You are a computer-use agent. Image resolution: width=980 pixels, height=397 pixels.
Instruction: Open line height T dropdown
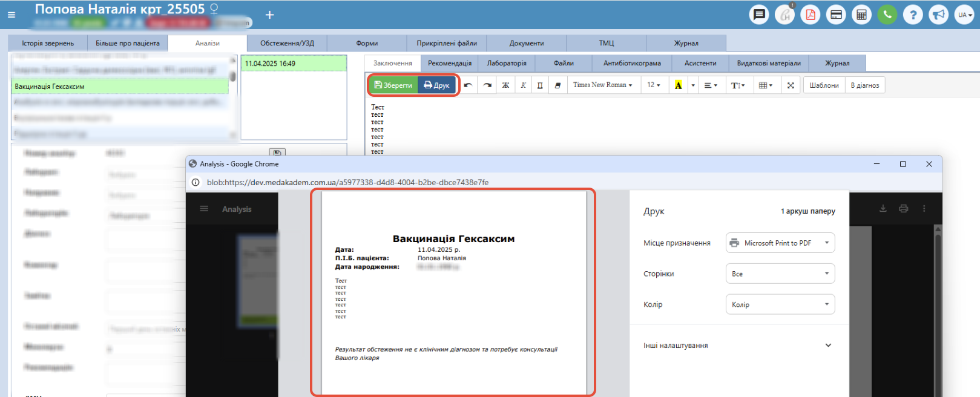[738, 85]
